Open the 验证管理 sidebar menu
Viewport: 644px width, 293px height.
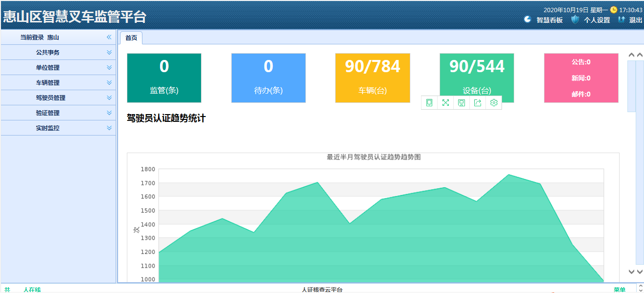pos(109,113)
